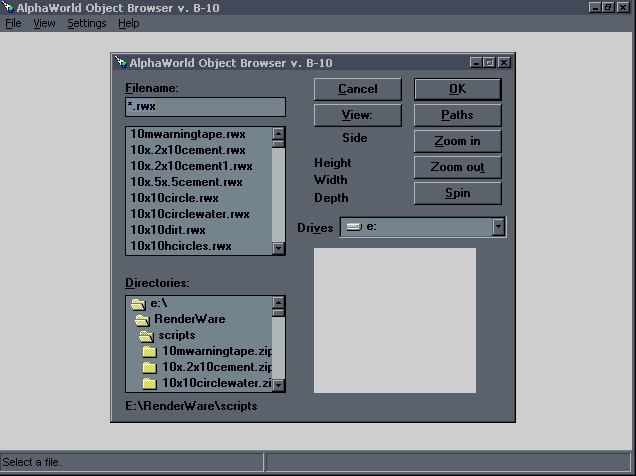
Task: Click the object preview area
Action: (x=395, y=320)
